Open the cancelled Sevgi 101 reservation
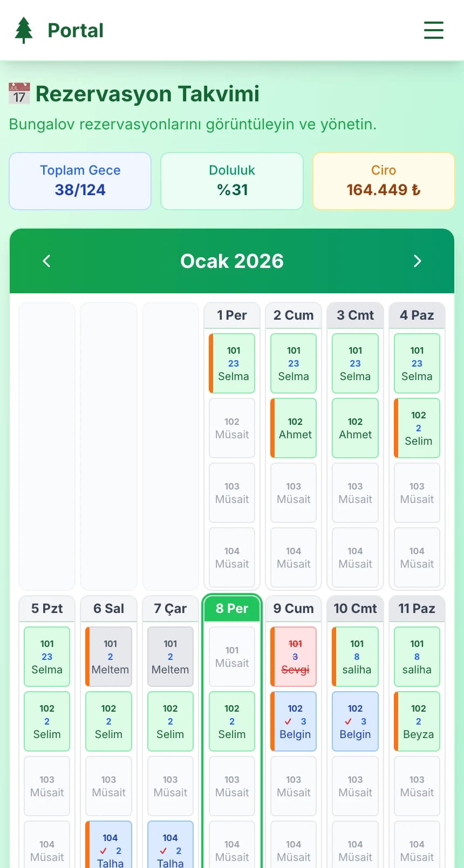Image resolution: width=464 pixels, height=868 pixels. coord(295,657)
